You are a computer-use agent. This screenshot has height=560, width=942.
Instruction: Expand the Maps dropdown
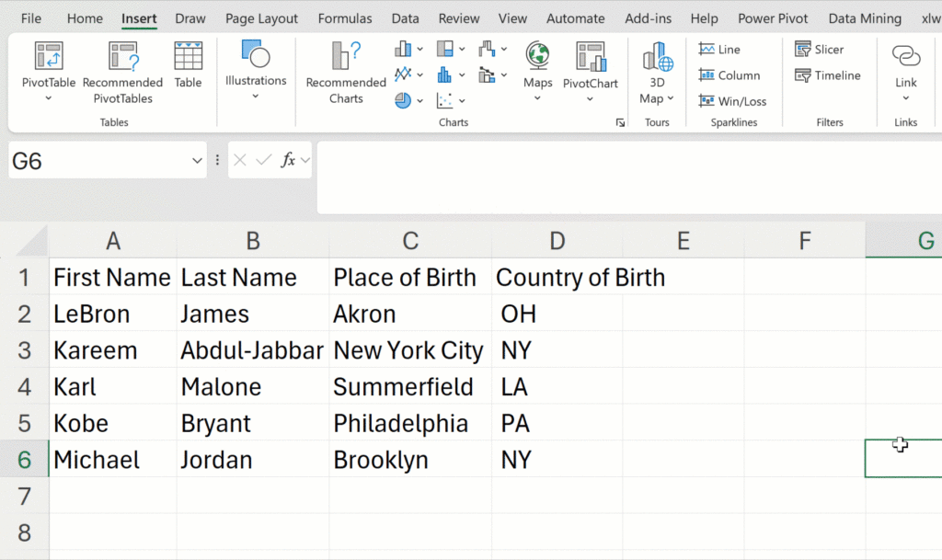538,99
